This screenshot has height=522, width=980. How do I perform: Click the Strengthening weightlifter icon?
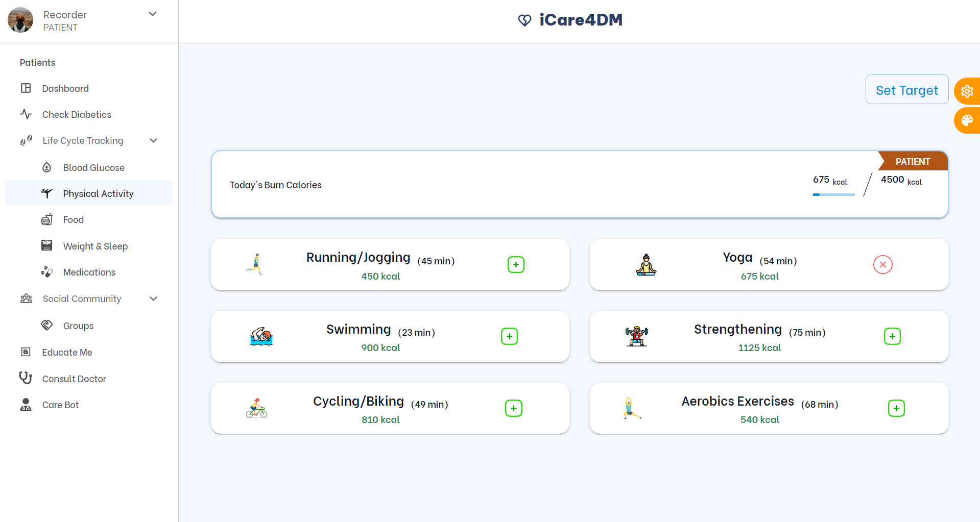(636, 336)
